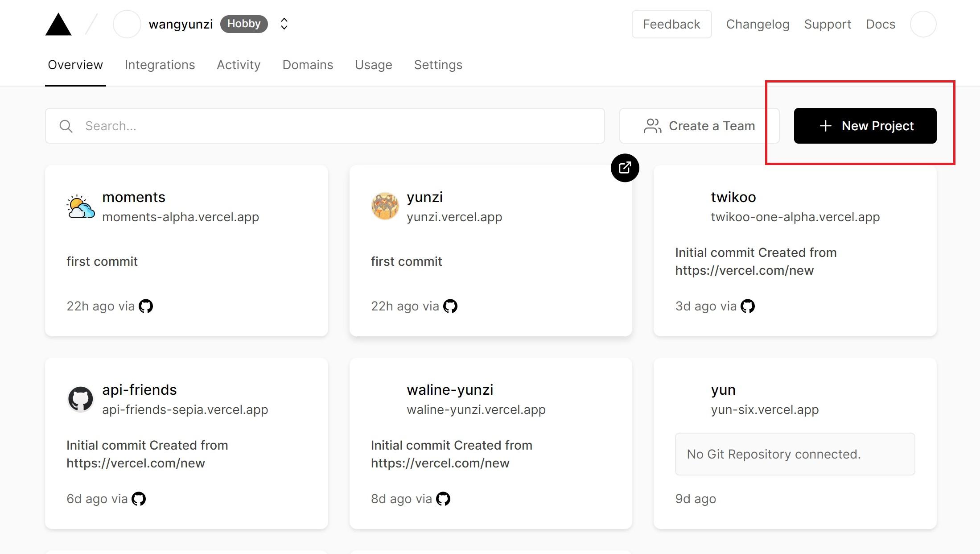
Task: Click api-friends Initial commit message
Action: coord(147,454)
